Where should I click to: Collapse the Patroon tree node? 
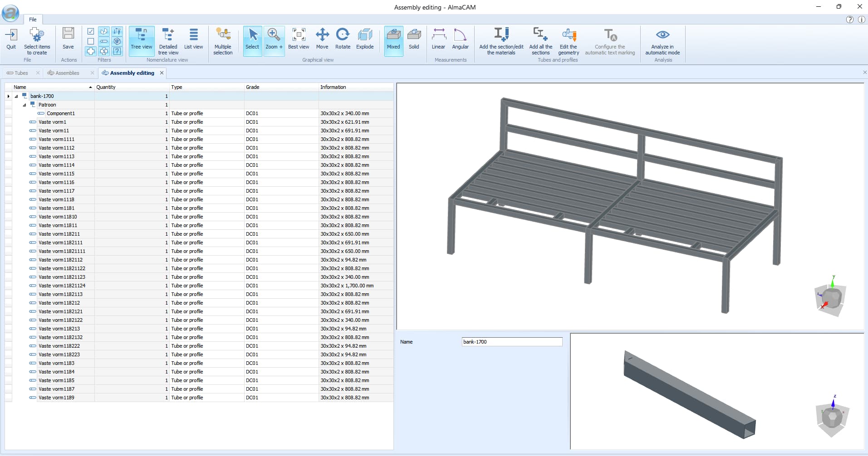pyautogui.click(x=24, y=104)
